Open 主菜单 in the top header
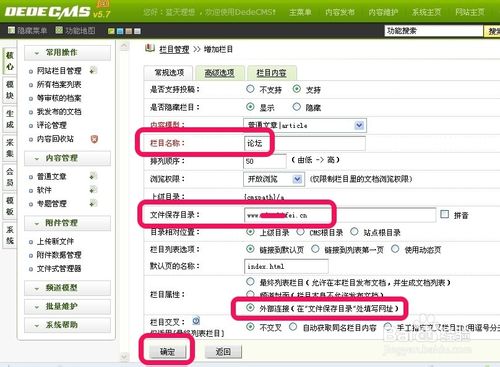This screenshot has height=367, width=500. pos(300,12)
